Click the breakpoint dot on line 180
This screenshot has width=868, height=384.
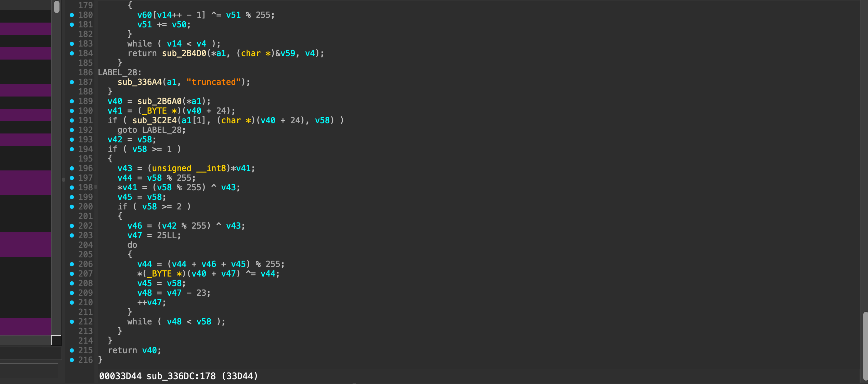tap(72, 15)
